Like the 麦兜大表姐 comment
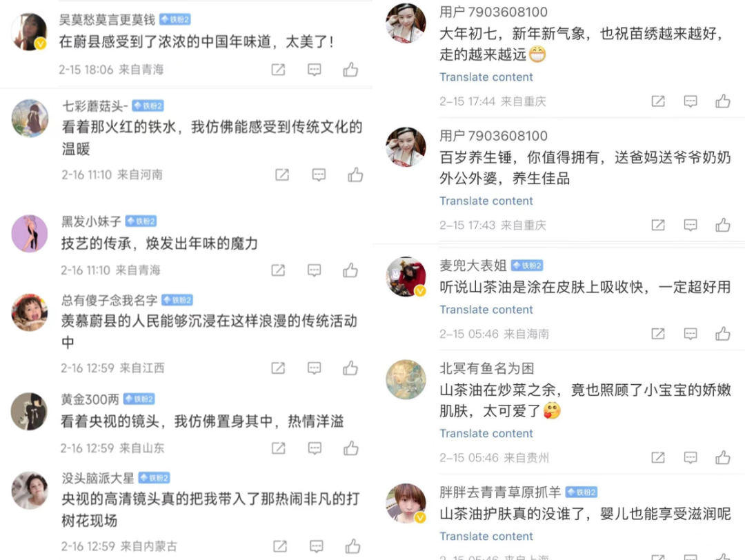745x560 pixels. tap(723, 333)
